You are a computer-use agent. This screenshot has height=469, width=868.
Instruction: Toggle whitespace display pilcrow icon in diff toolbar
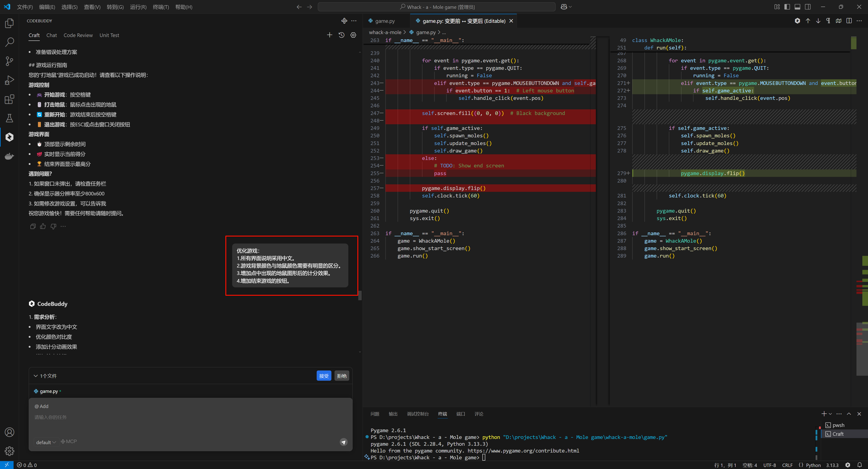pos(828,21)
